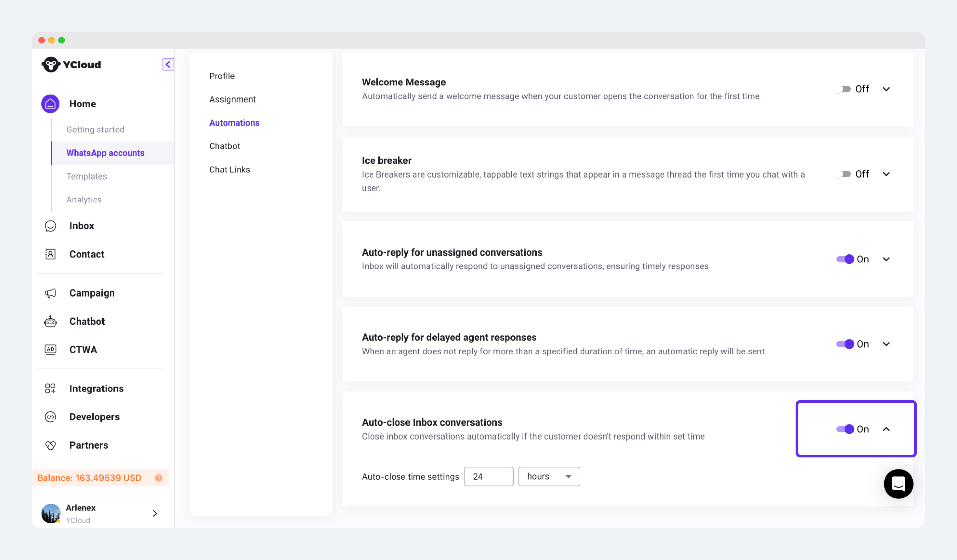Click the CTWA ad icon
Viewport: 957px width, 560px height.
click(x=50, y=349)
